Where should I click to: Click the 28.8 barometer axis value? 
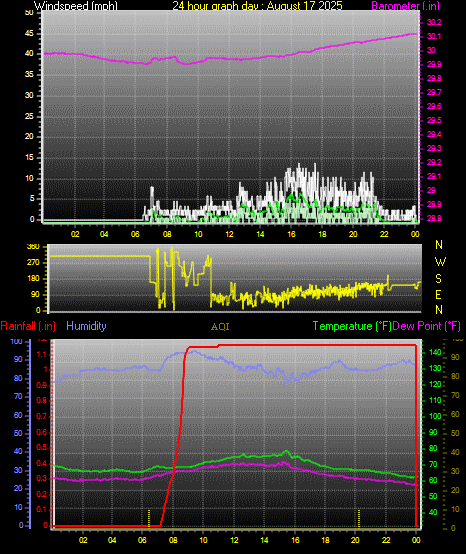(434, 218)
